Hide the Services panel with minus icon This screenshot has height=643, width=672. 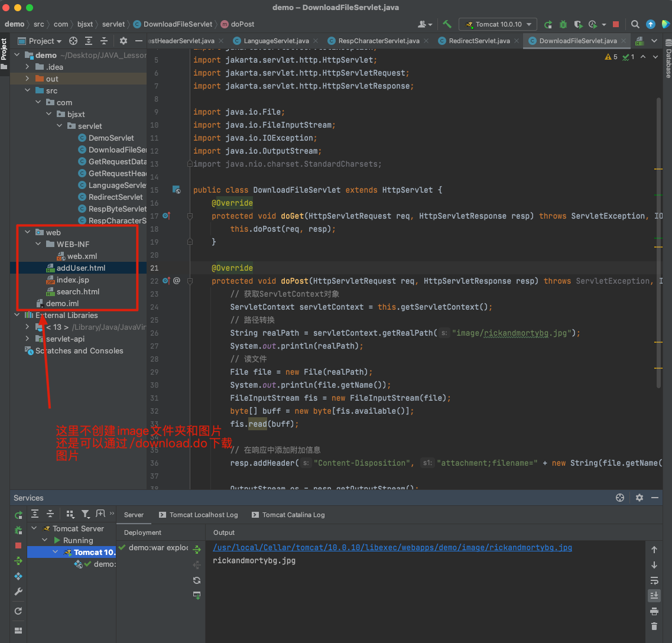click(x=654, y=497)
